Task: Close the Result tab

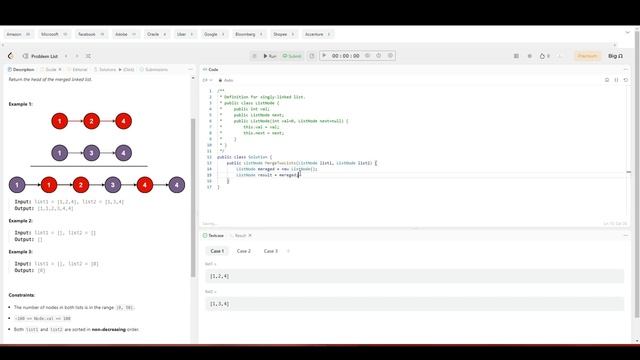Action: point(250,236)
